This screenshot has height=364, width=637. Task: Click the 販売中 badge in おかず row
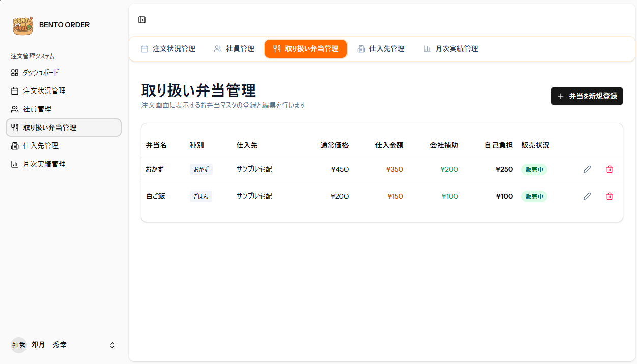tap(534, 170)
